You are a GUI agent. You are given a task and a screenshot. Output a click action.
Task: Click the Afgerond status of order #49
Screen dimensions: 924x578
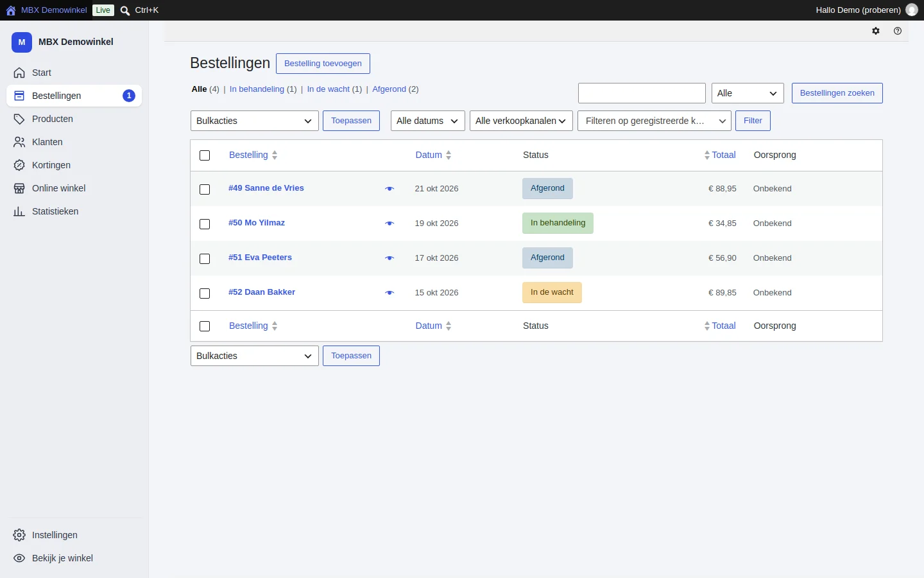tap(547, 188)
